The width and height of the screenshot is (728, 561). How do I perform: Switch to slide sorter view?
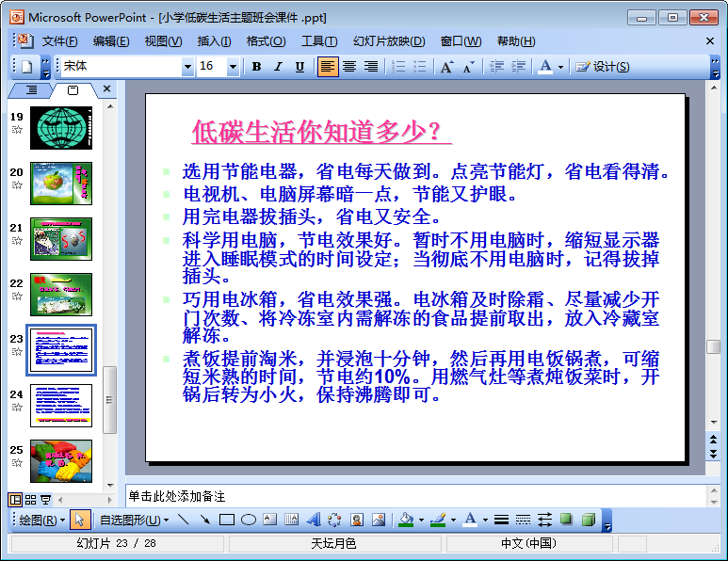31,500
